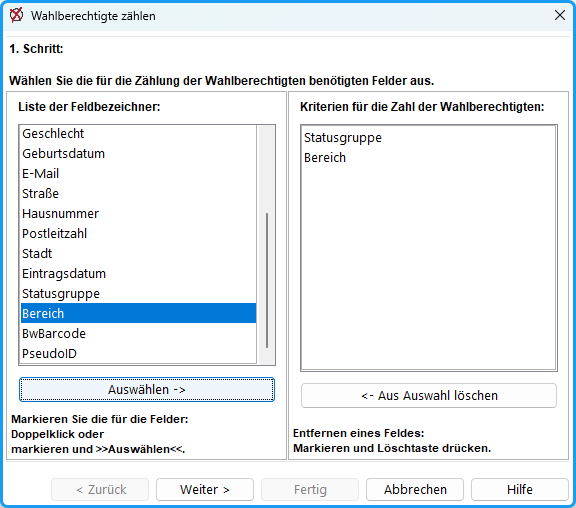The height and width of the screenshot is (508, 576).
Task: Select E-Mail in the field list
Action: click(138, 173)
